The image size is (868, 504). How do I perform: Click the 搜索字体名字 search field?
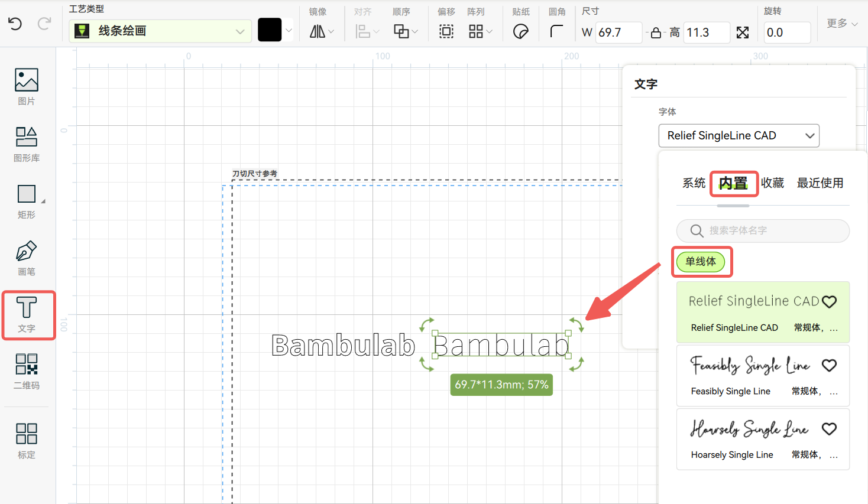coord(763,230)
